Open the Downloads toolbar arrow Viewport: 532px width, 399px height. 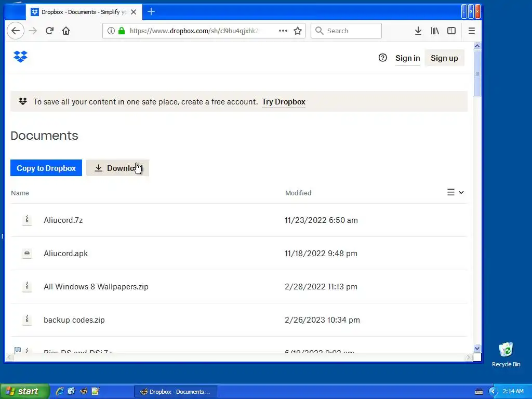coord(418,31)
